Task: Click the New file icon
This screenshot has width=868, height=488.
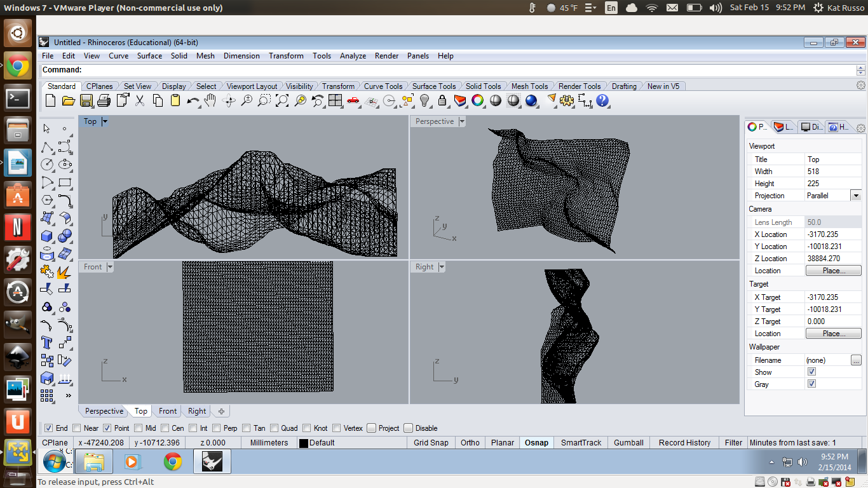Action: tap(51, 100)
